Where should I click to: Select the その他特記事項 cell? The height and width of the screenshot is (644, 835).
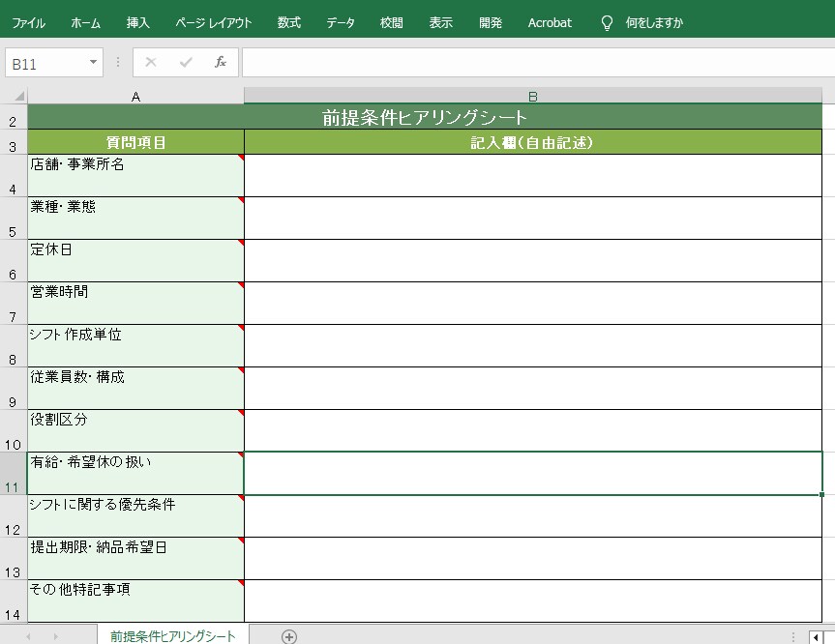(x=135, y=601)
